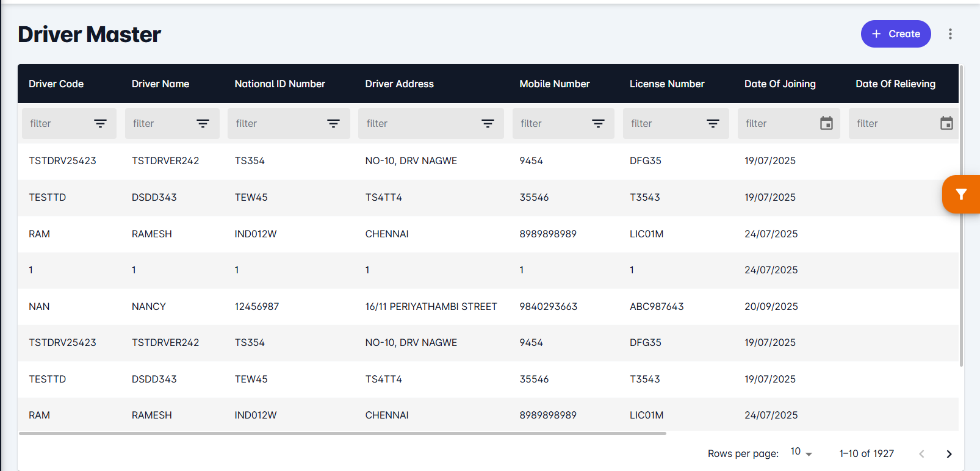980x471 pixels.
Task: Open calendar picker for Date Of Relieving filter
Action: coord(946,123)
